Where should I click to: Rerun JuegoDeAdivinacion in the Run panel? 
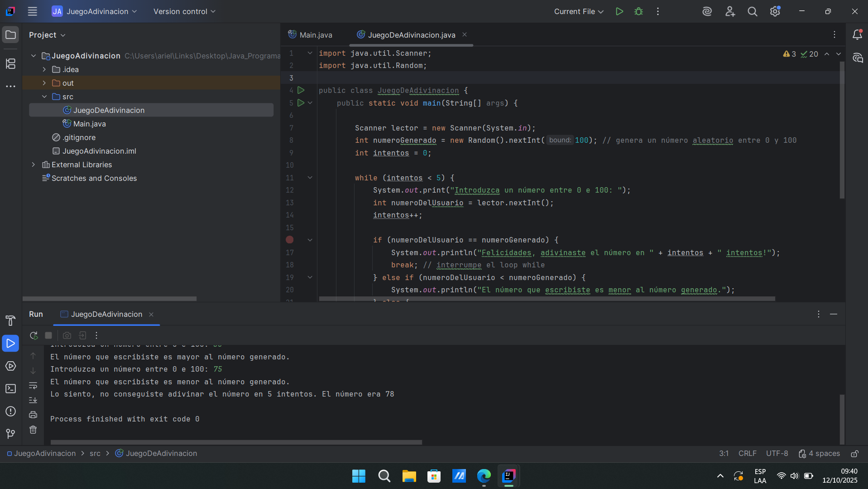click(34, 335)
